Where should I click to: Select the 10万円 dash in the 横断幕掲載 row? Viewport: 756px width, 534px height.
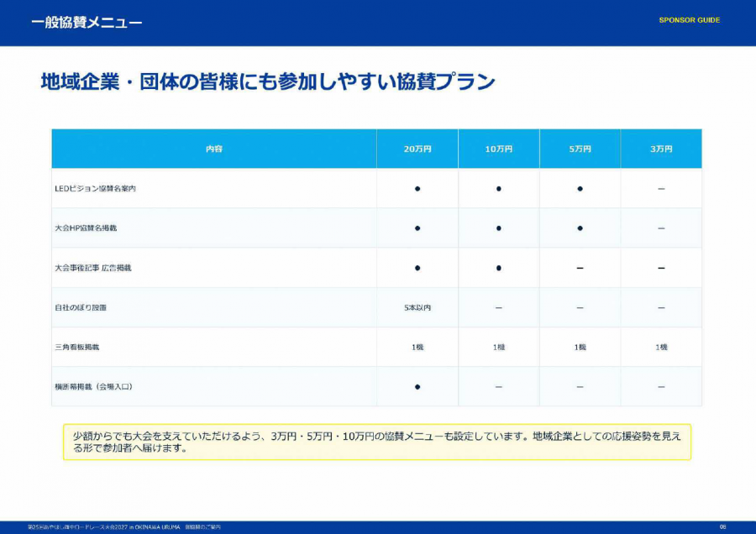point(498,387)
